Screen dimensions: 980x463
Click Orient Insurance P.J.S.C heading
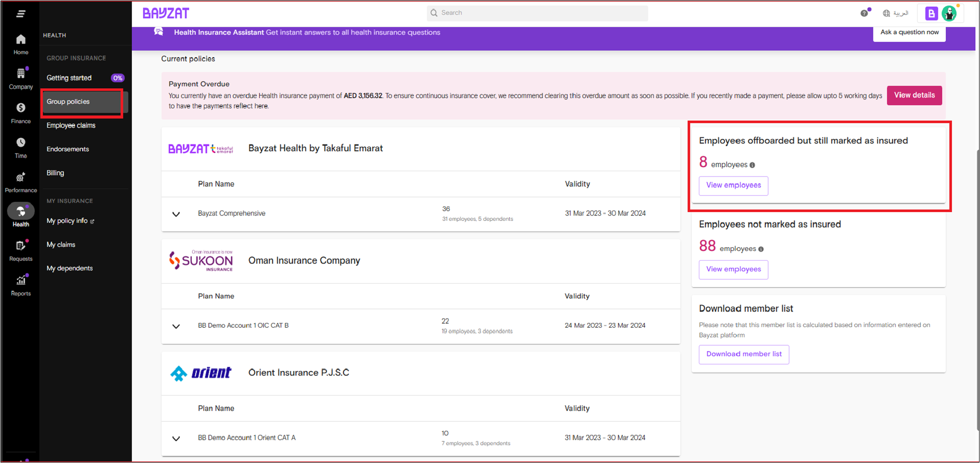pyautogui.click(x=299, y=373)
